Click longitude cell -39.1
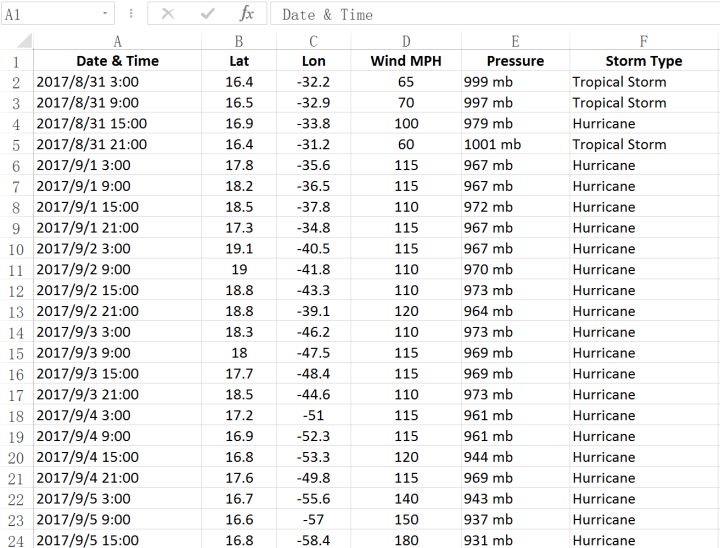 pos(314,311)
